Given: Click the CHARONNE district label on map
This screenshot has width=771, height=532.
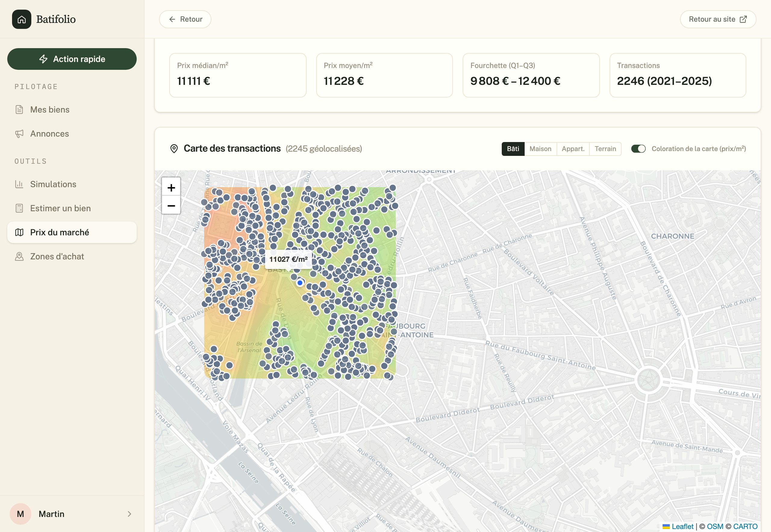Looking at the screenshot, I should [673, 236].
